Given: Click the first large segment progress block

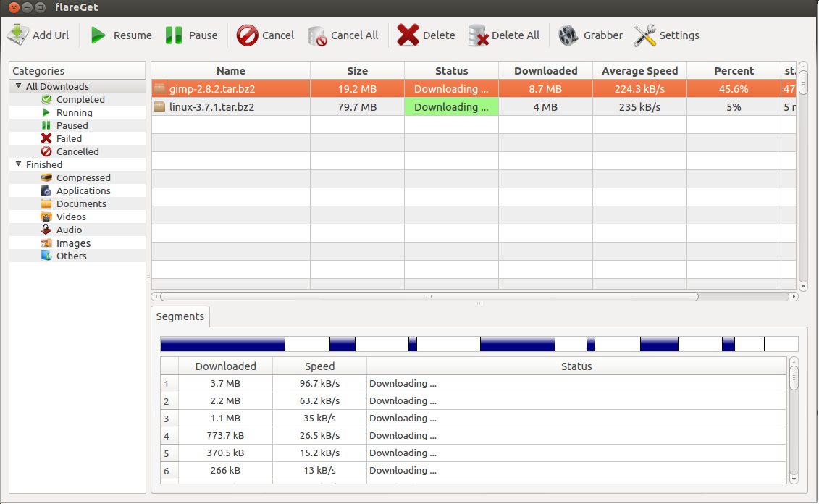Looking at the screenshot, I should pos(223,344).
